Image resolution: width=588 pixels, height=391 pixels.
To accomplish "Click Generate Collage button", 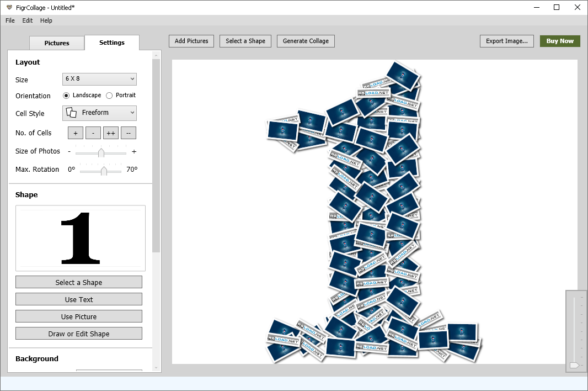I will tap(306, 41).
